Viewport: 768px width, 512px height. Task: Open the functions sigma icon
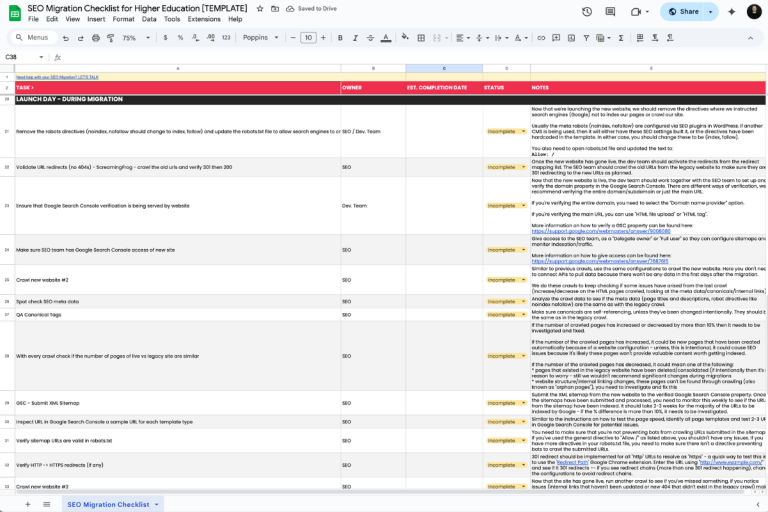(621, 38)
